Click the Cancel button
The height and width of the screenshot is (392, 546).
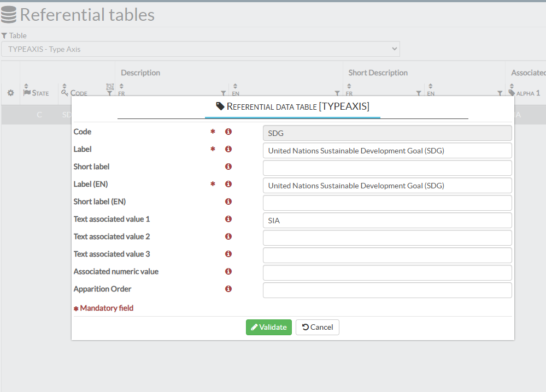(x=318, y=327)
